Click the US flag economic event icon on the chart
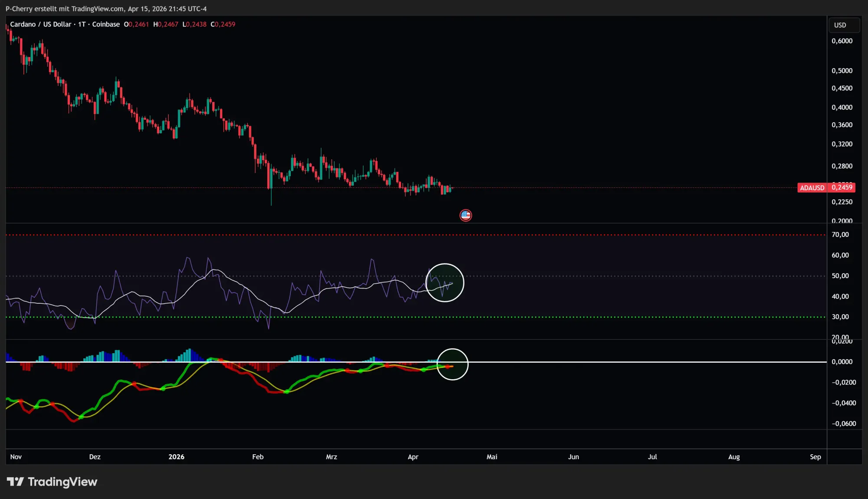 [465, 215]
